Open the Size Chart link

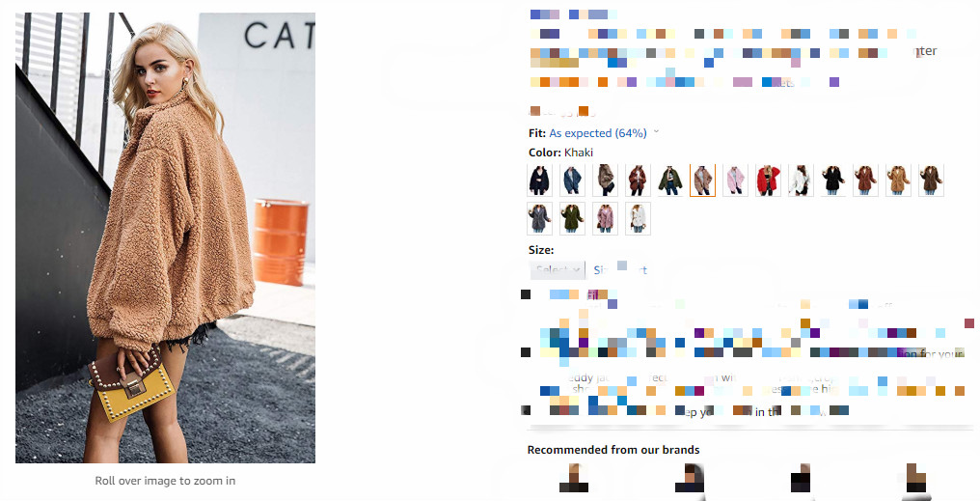tap(620, 270)
